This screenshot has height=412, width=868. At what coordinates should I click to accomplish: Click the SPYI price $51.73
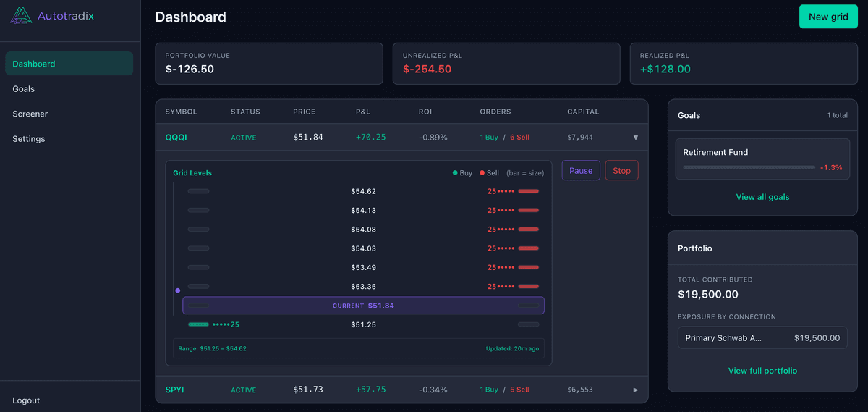[308, 390]
